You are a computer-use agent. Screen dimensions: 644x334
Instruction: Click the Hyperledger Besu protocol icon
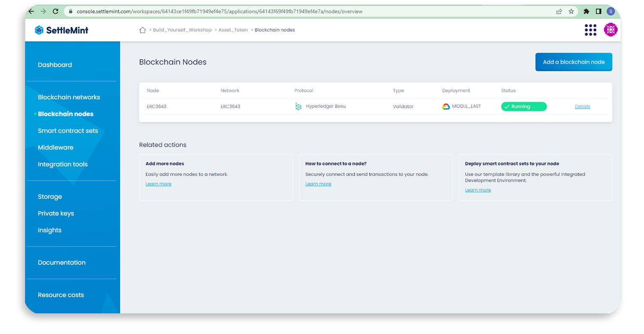(298, 107)
